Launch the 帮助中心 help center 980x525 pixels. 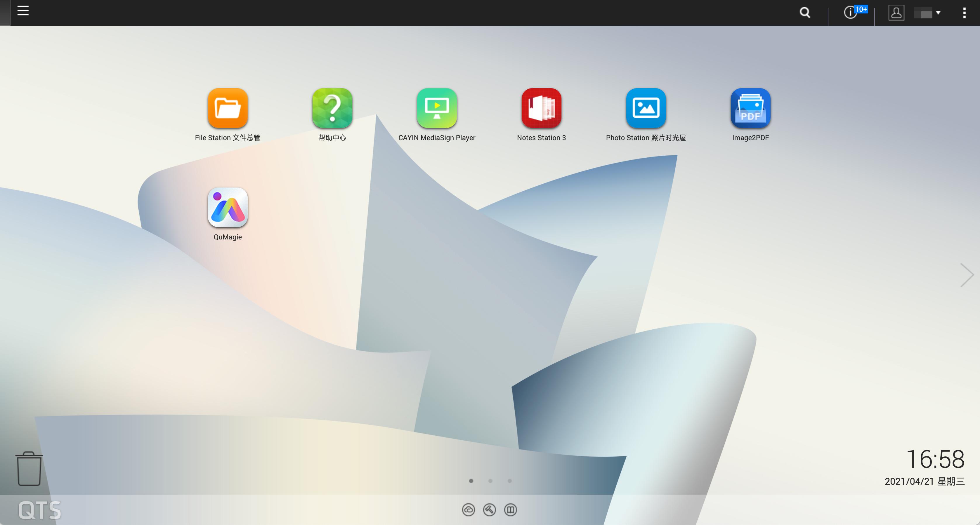(332, 108)
